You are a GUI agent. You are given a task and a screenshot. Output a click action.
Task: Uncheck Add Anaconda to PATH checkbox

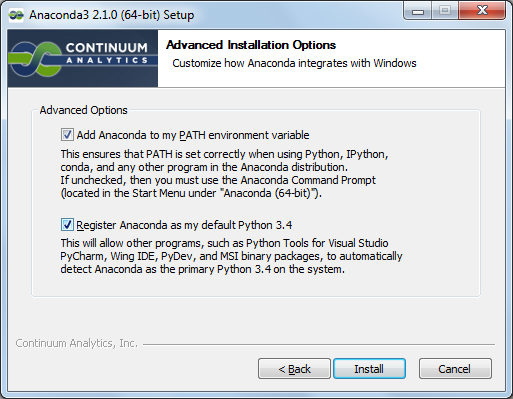click(x=67, y=135)
